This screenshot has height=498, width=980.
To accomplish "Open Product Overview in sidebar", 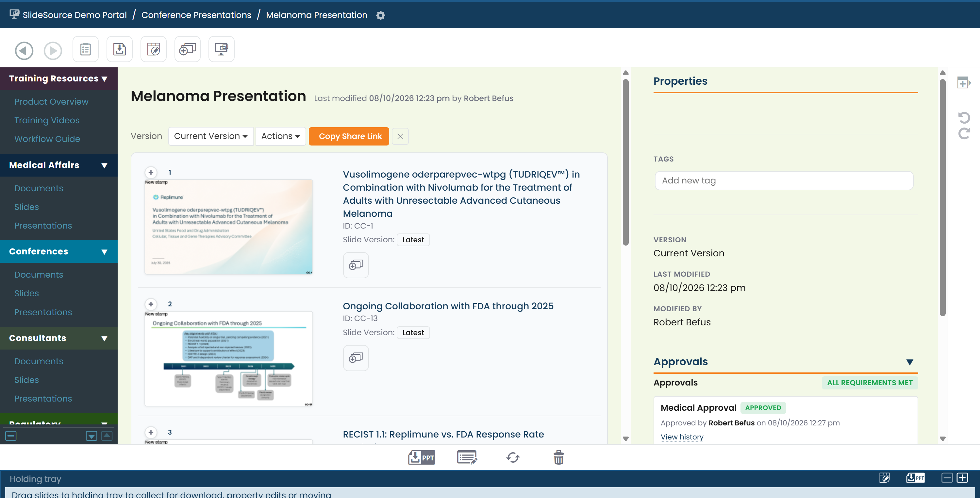I will (51, 102).
